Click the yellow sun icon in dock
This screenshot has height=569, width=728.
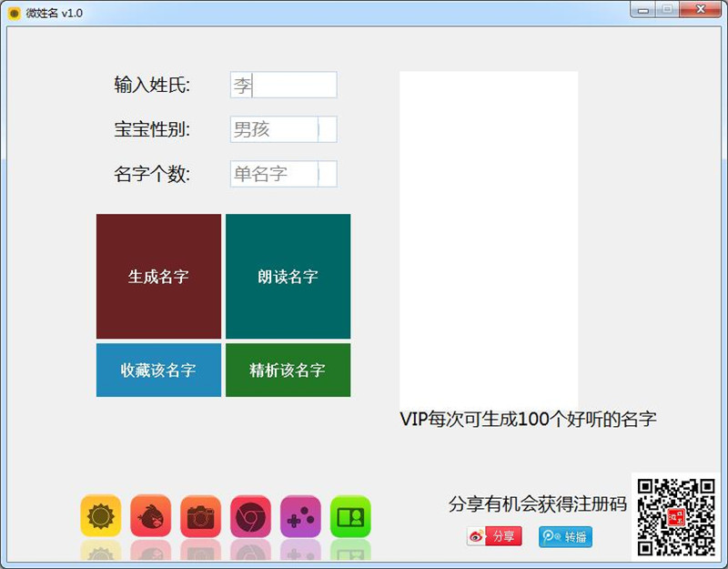(x=100, y=516)
